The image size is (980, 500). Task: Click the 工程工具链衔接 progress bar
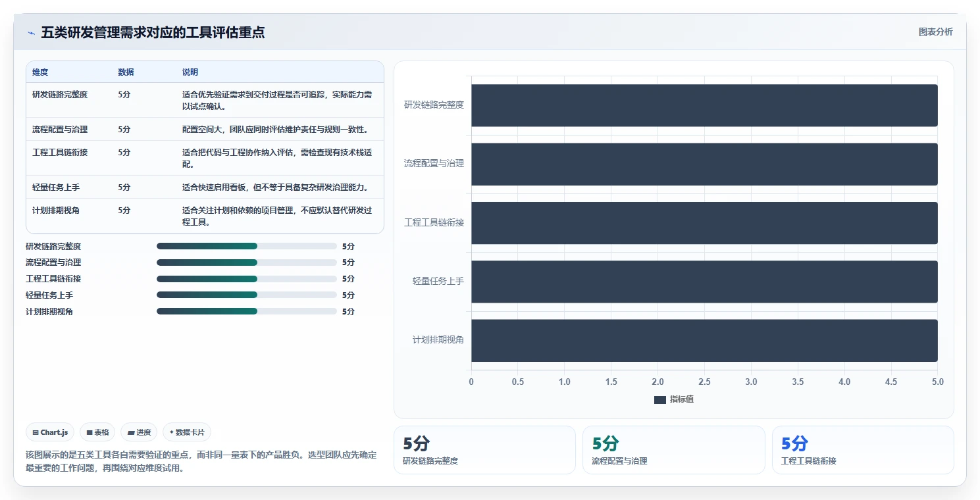click(247, 278)
